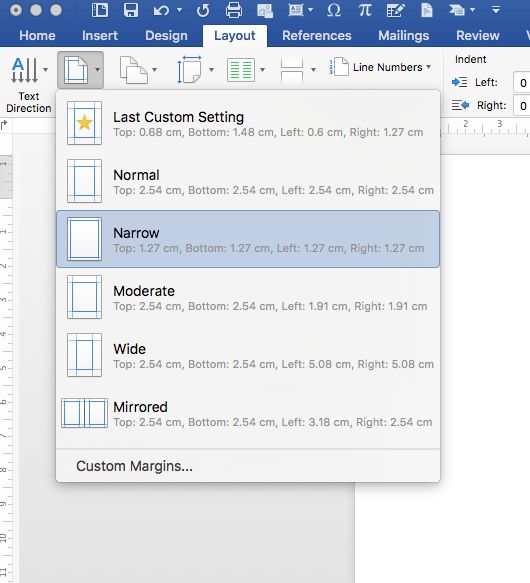
Task: Choose Normal margins preset
Action: (248, 181)
